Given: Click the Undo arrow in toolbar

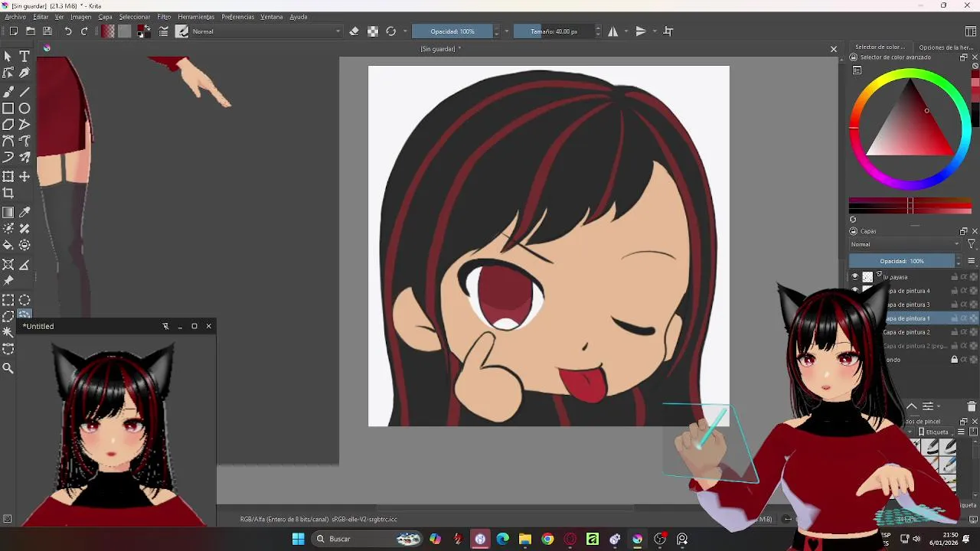Looking at the screenshot, I should [68, 31].
